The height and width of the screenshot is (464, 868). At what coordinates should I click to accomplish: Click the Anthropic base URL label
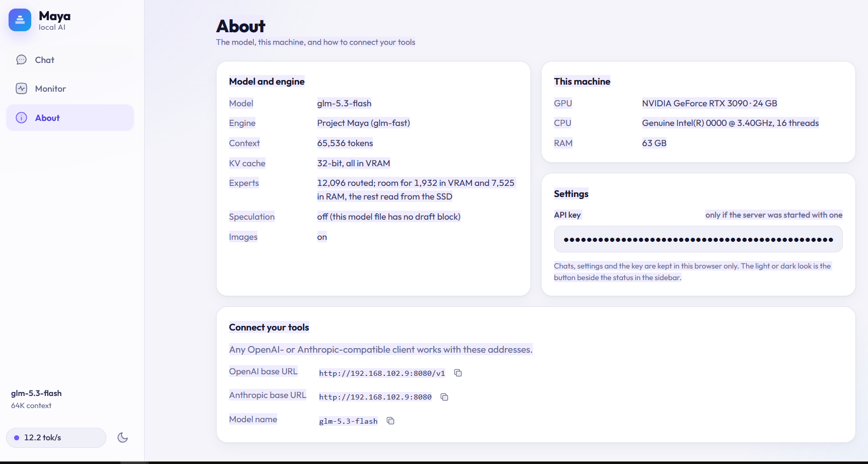(x=268, y=395)
